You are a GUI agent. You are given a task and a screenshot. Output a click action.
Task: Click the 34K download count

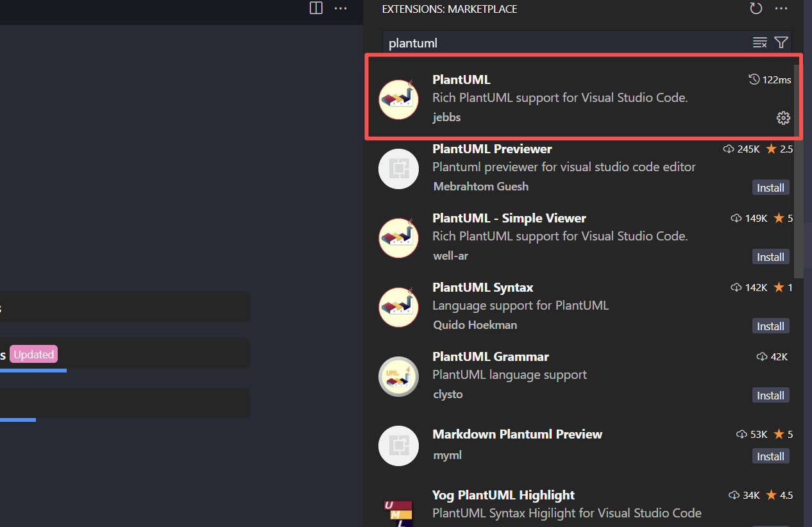pos(744,495)
